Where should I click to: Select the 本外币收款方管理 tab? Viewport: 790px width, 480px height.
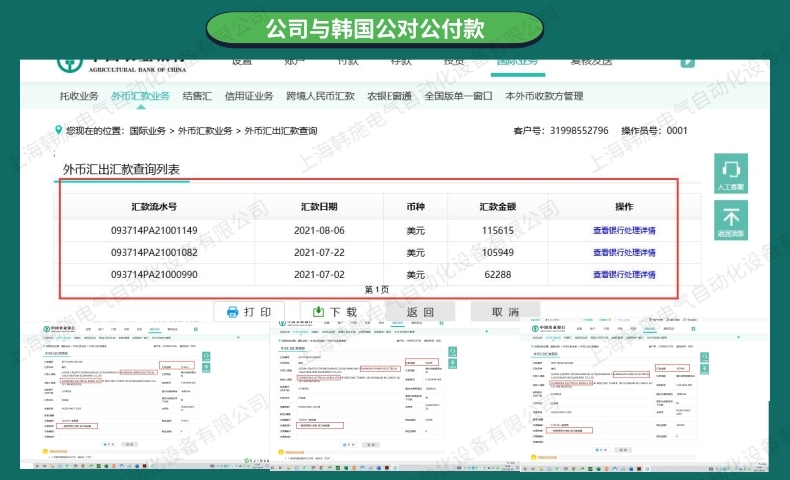[543, 97]
